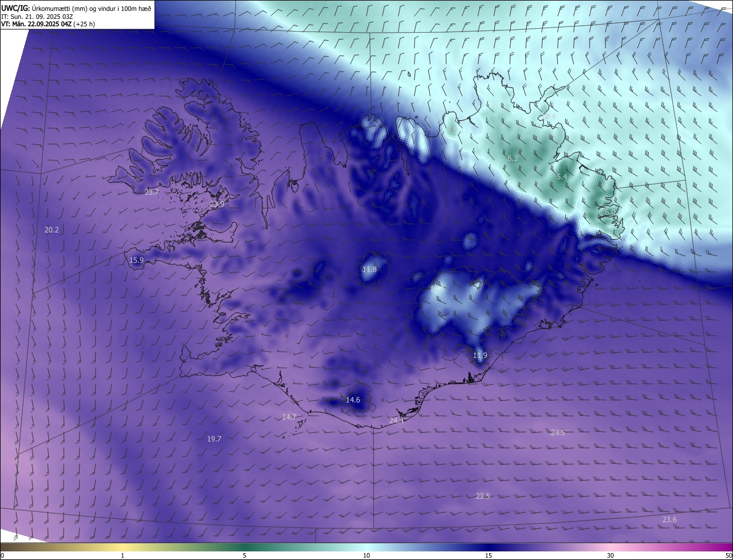Select the 11.8 value label

tap(370, 269)
